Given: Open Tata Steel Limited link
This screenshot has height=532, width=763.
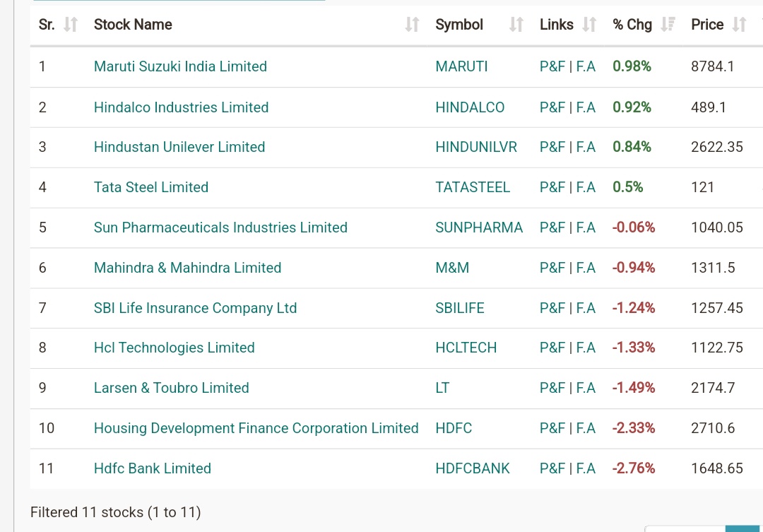Looking at the screenshot, I should point(151,187).
